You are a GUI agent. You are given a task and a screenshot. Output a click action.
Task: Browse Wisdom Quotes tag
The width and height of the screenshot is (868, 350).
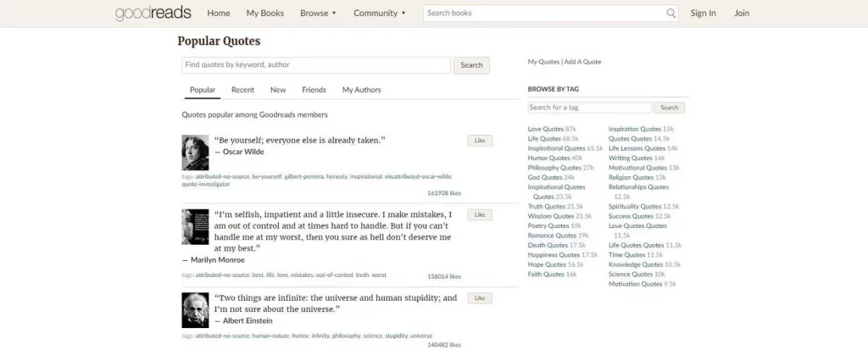pyautogui.click(x=551, y=216)
